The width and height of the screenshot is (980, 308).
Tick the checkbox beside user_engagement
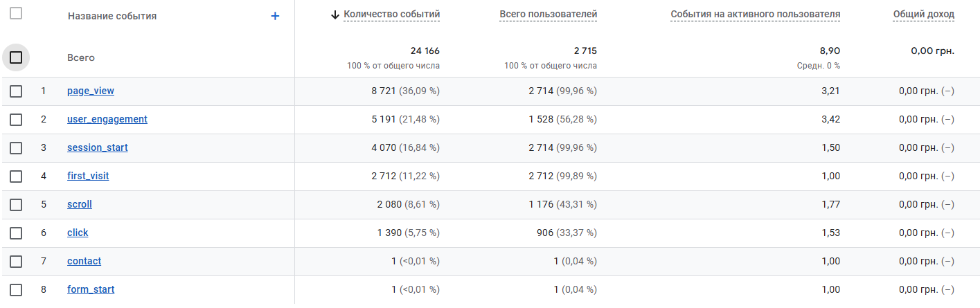point(16,119)
